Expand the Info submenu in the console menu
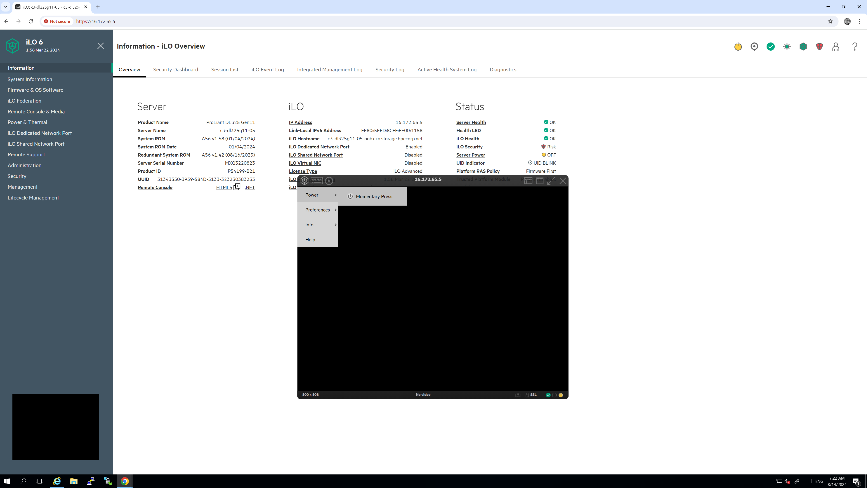 [x=317, y=225]
